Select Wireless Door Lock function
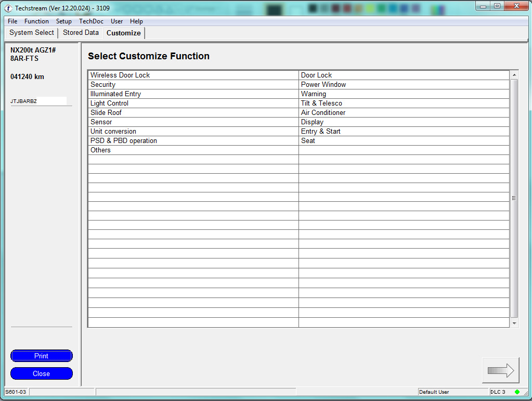 [193, 75]
